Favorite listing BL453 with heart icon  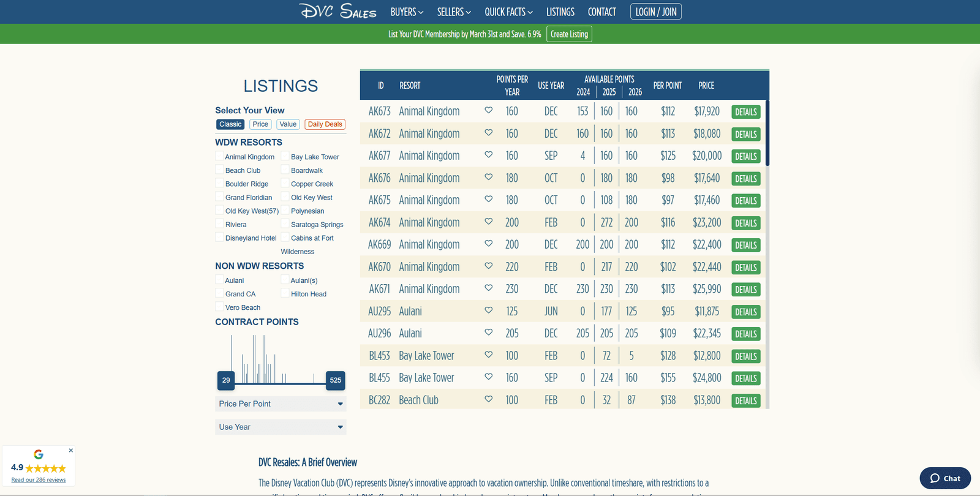[x=489, y=355]
